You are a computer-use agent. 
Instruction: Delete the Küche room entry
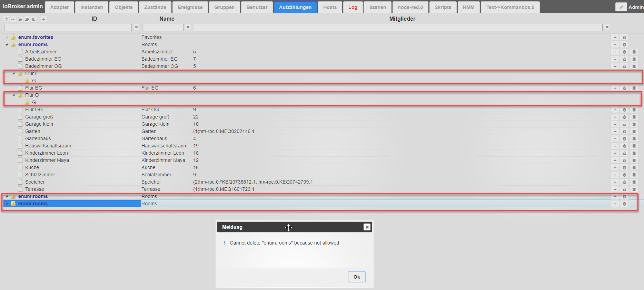tap(624, 168)
